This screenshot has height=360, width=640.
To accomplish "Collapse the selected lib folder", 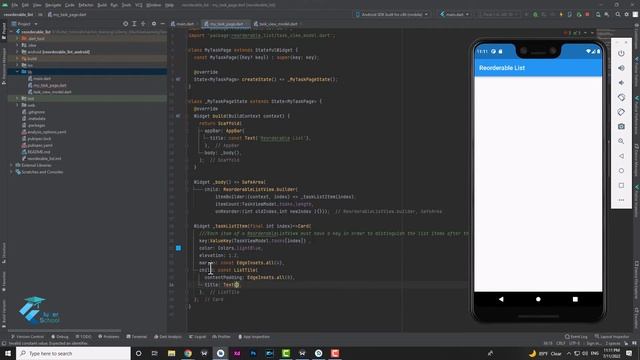I will [x=17, y=71].
